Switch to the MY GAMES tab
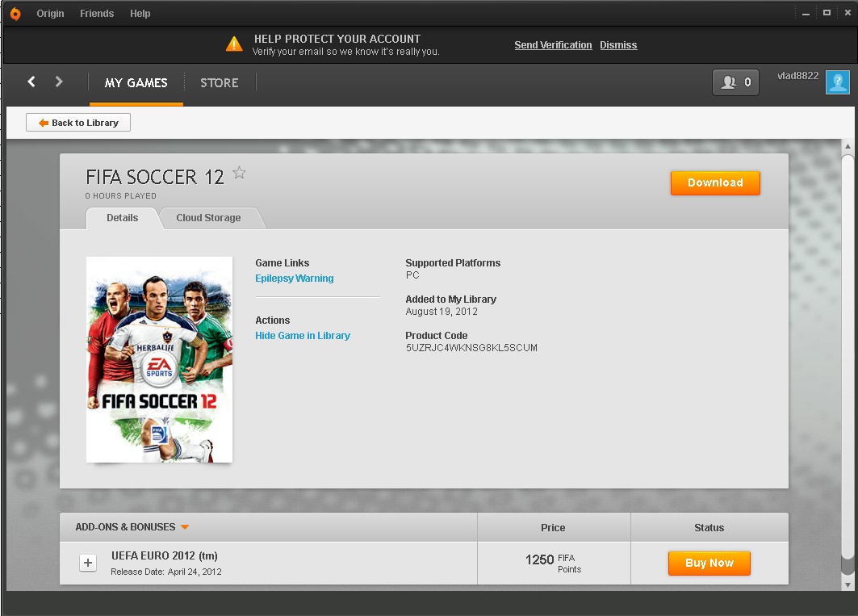Image resolution: width=858 pixels, height=616 pixels. point(136,82)
